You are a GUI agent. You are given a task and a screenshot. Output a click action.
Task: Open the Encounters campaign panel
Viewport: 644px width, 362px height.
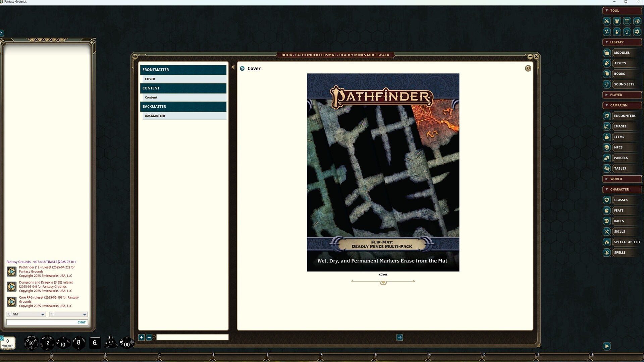[624, 116]
